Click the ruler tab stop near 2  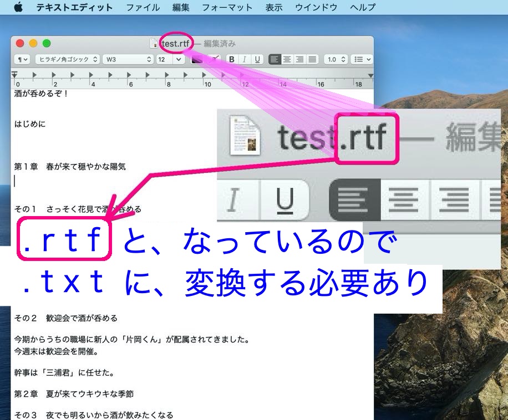(53, 75)
